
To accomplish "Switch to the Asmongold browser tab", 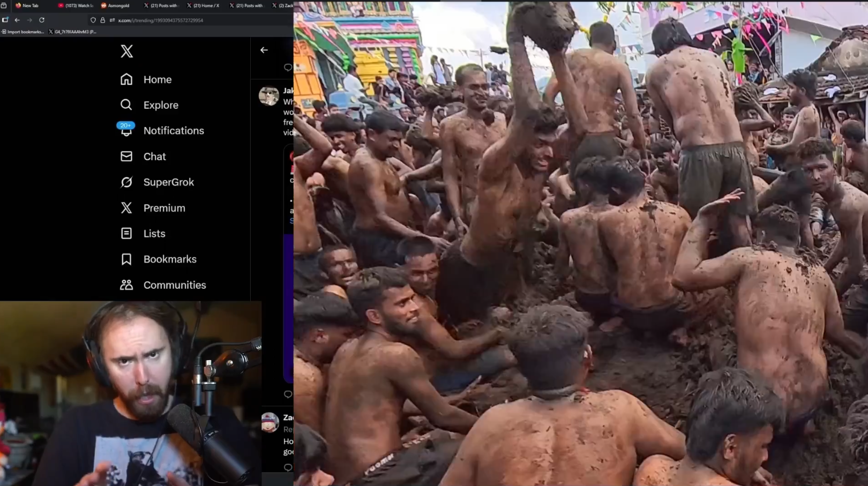I will point(118,5).
